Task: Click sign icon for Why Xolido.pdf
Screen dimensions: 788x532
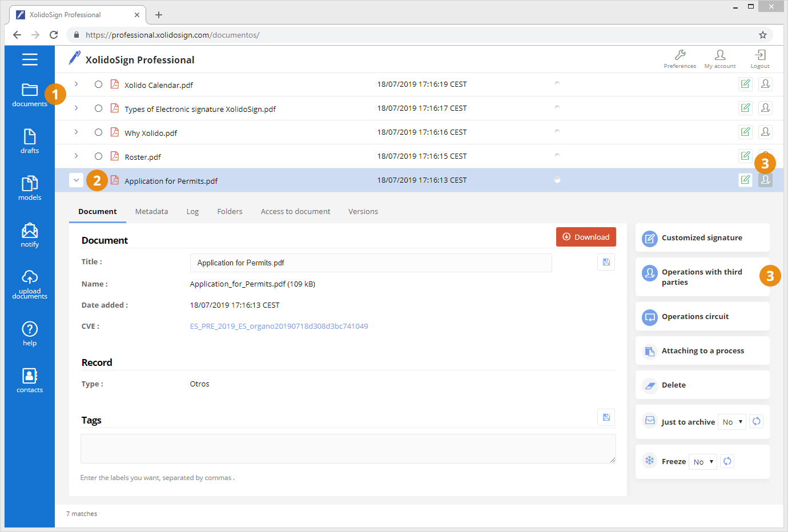Action: click(745, 132)
